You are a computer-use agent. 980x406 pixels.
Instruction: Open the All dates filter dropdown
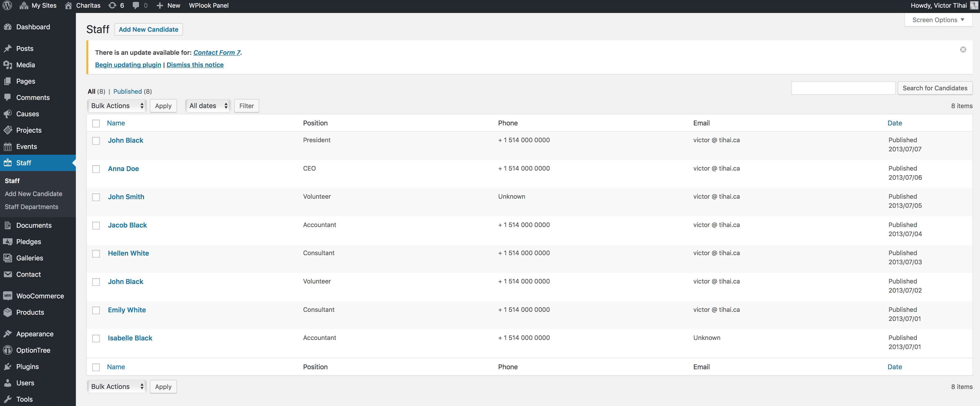tap(207, 105)
